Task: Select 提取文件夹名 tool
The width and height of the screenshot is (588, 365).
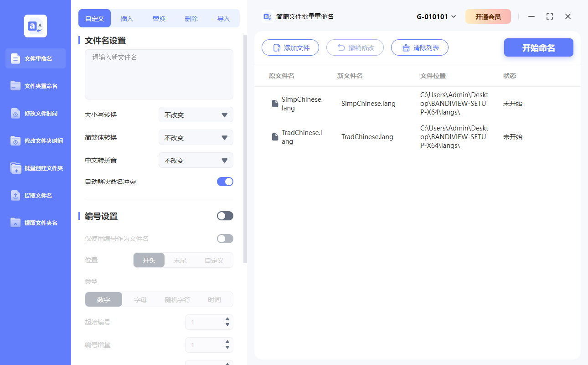Action: tap(35, 223)
